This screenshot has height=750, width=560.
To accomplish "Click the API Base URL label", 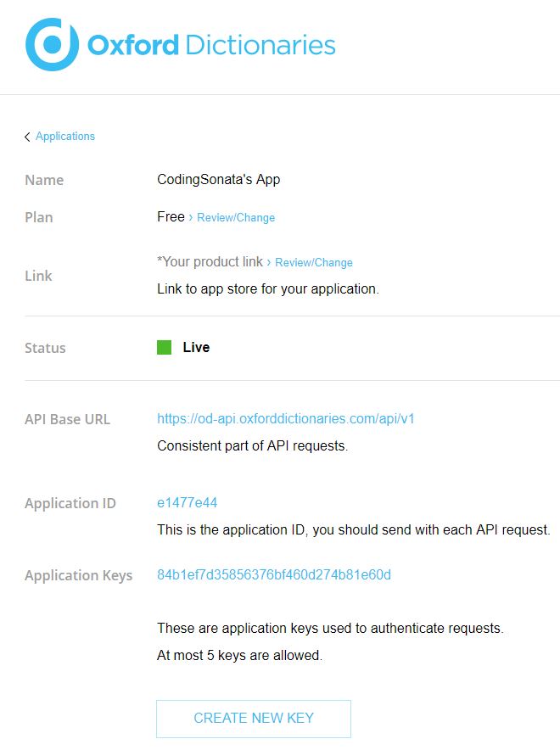I will point(67,419).
